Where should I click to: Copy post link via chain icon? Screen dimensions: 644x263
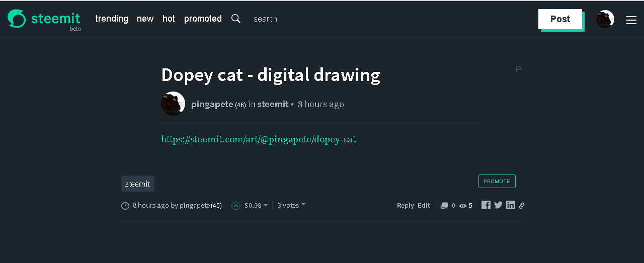[x=522, y=206]
